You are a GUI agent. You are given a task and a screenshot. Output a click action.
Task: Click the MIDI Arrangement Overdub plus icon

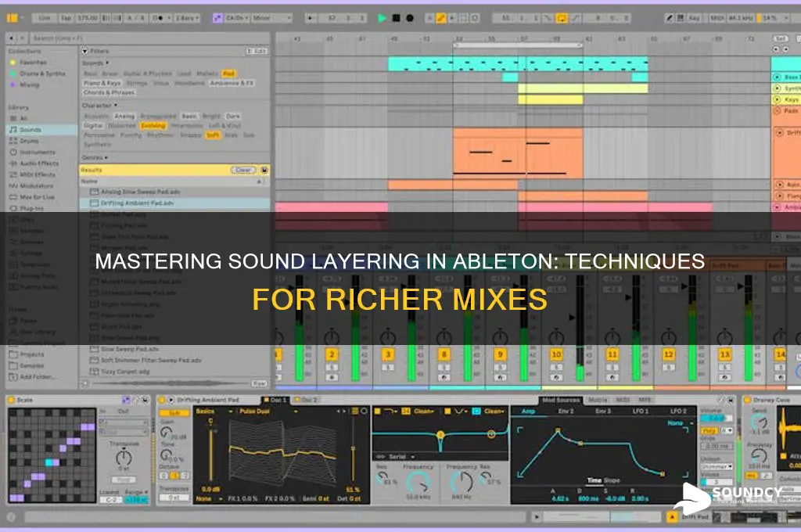click(430, 18)
